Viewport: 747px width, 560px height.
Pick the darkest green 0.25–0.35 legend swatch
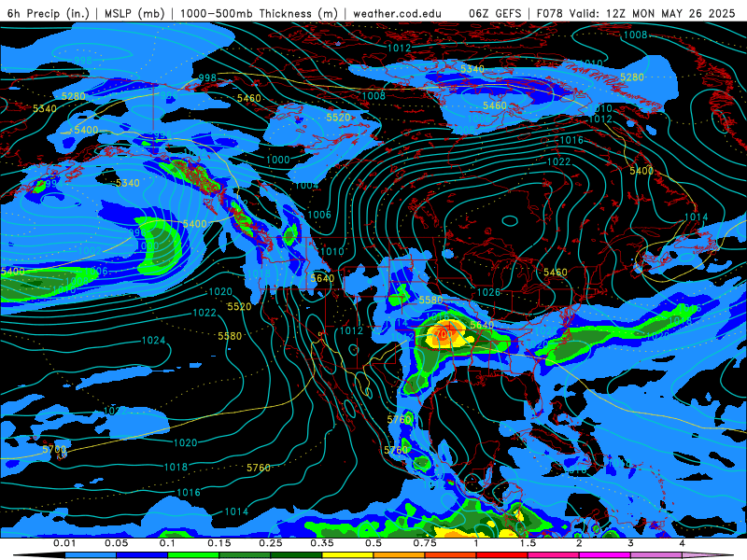click(296, 555)
